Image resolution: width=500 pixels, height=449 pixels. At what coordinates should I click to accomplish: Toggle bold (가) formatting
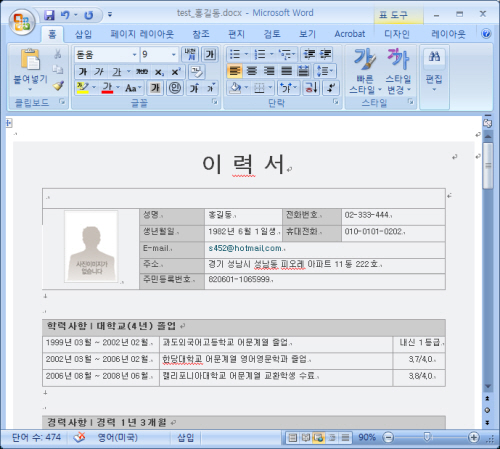click(83, 71)
